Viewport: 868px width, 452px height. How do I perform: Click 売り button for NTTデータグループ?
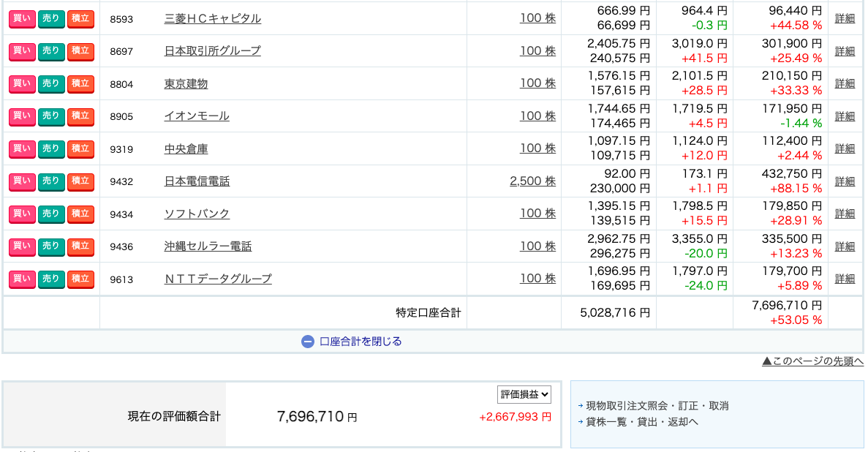pyautogui.click(x=51, y=279)
